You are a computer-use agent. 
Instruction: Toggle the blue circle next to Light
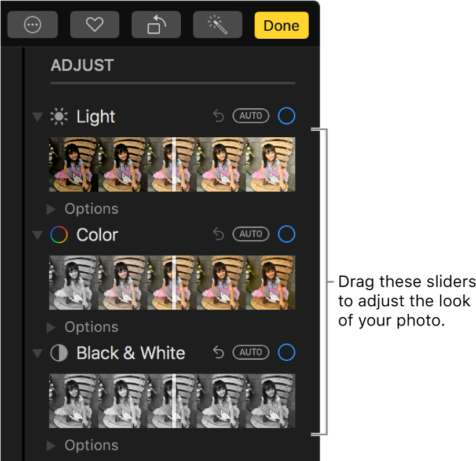click(286, 116)
